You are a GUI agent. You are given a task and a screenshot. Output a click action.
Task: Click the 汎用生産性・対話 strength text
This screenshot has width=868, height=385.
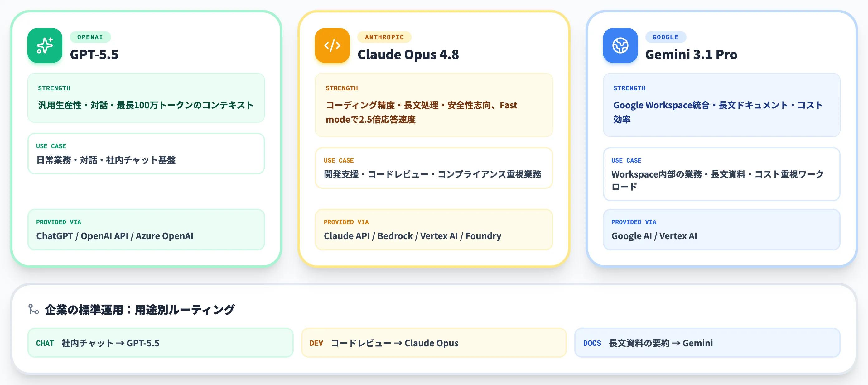146,105
